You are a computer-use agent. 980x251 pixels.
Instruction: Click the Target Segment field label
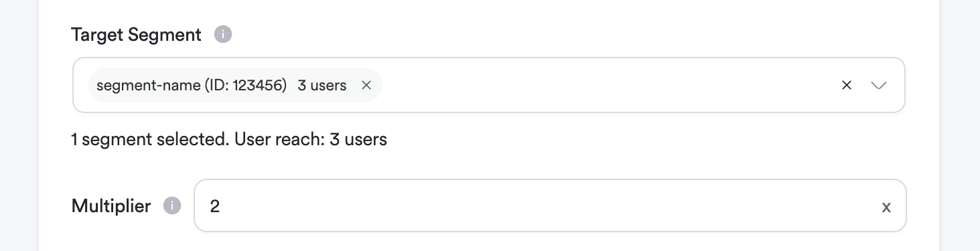(x=137, y=35)
